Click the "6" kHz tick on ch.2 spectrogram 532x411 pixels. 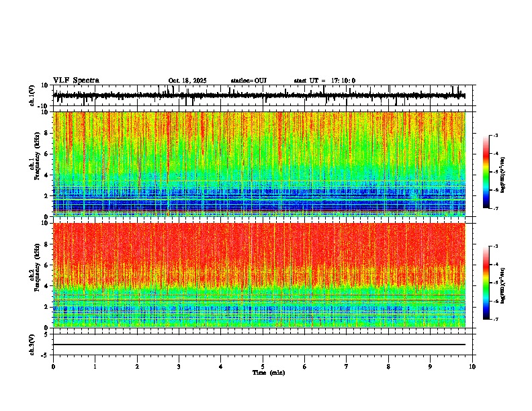(x=46, y=265)
